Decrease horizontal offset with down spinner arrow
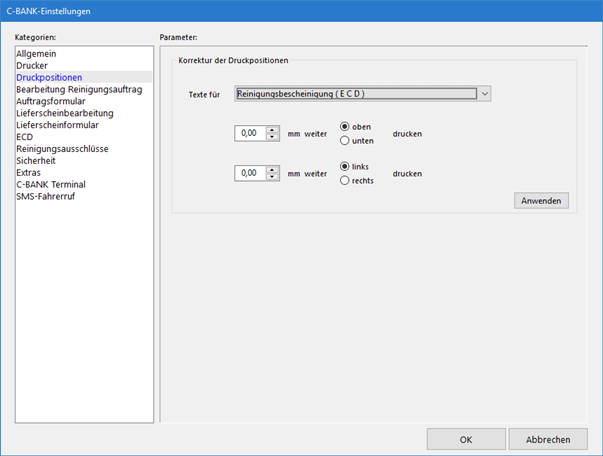This screenshot has width=603, height=456. click(272, 177)
